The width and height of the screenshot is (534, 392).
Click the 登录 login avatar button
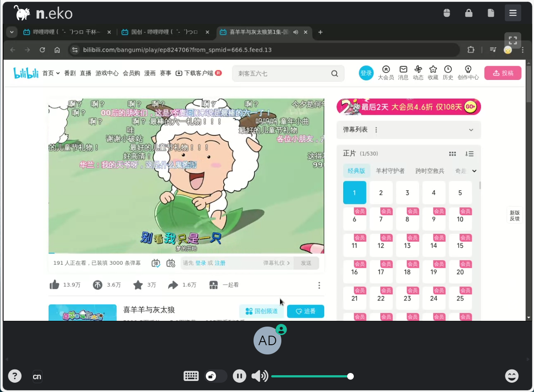pyautogui.click(x=366, y=73)
